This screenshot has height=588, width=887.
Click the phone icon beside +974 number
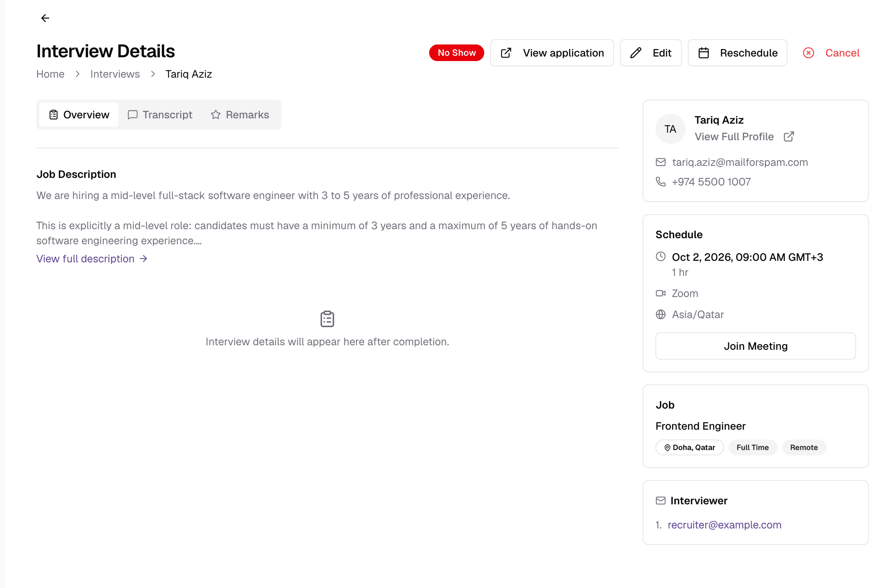pos(661,182)
